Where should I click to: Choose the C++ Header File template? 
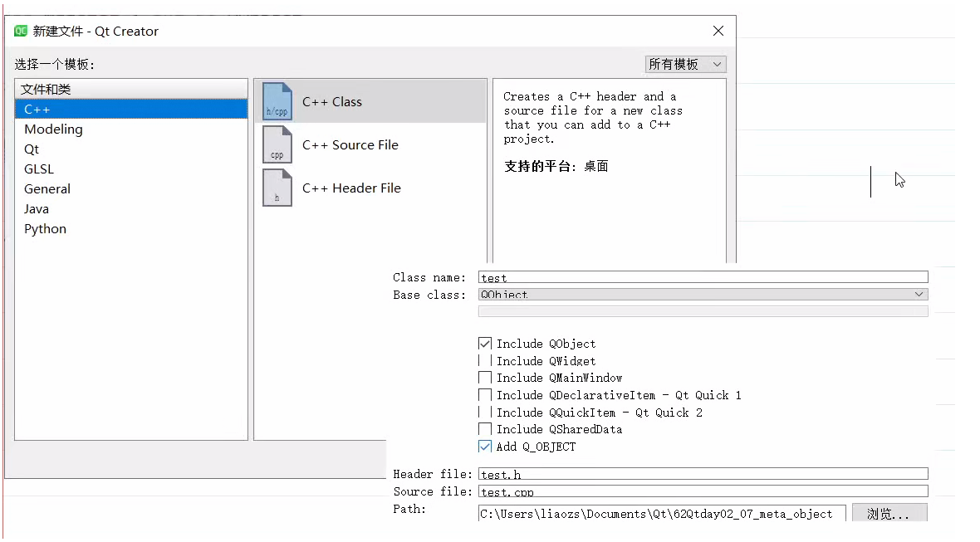pos(371,188)
